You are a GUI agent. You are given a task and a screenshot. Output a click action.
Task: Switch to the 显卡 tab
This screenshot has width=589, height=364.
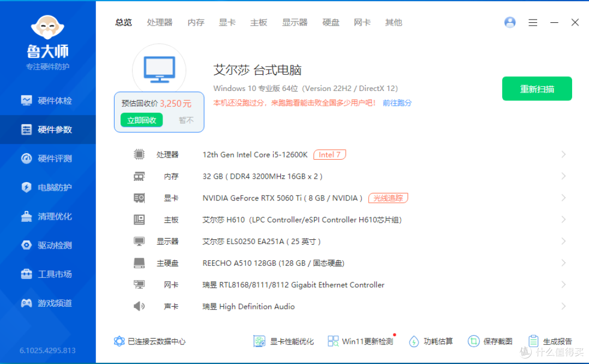click(x=227, y=22)
